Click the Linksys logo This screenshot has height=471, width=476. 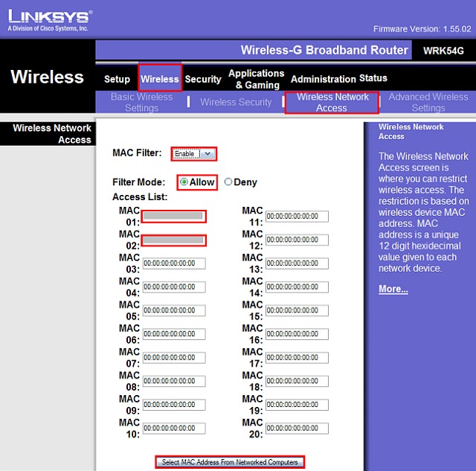tap(50, 20)
